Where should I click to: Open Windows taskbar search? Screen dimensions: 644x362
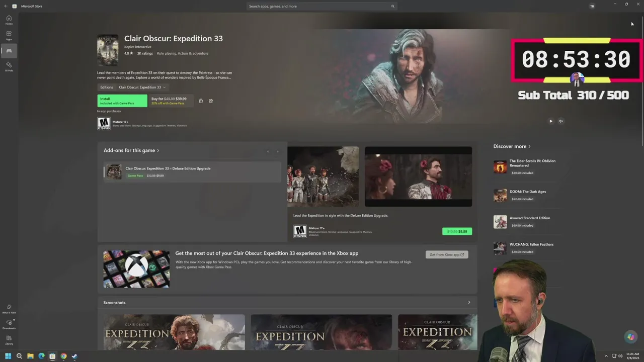tap(19, 356)
